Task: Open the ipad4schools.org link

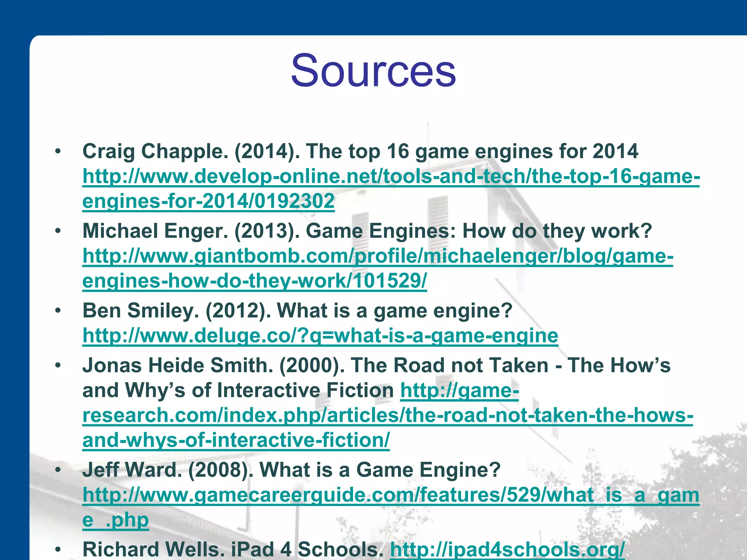Action: (507, 549)
